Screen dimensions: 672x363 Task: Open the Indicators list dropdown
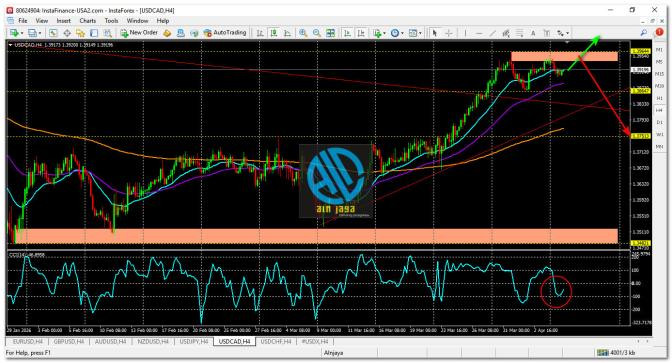click(379, 33)
